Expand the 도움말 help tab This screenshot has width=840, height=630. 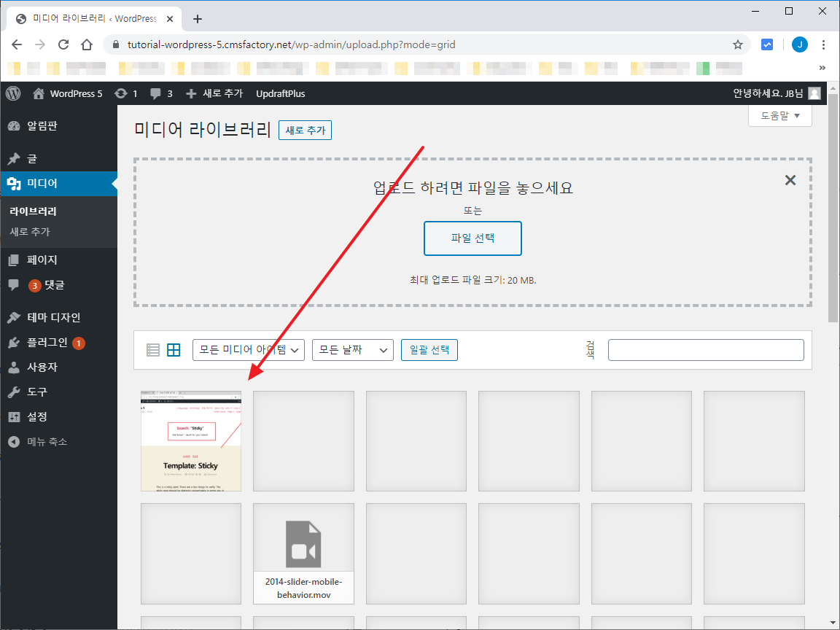(x=780, y=116)
